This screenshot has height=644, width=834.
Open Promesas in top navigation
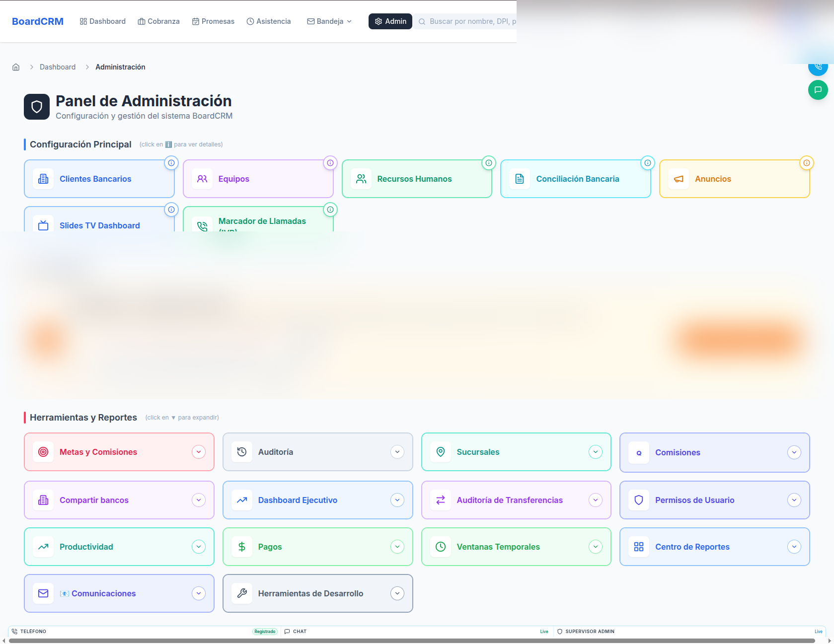tap(213, 21)
